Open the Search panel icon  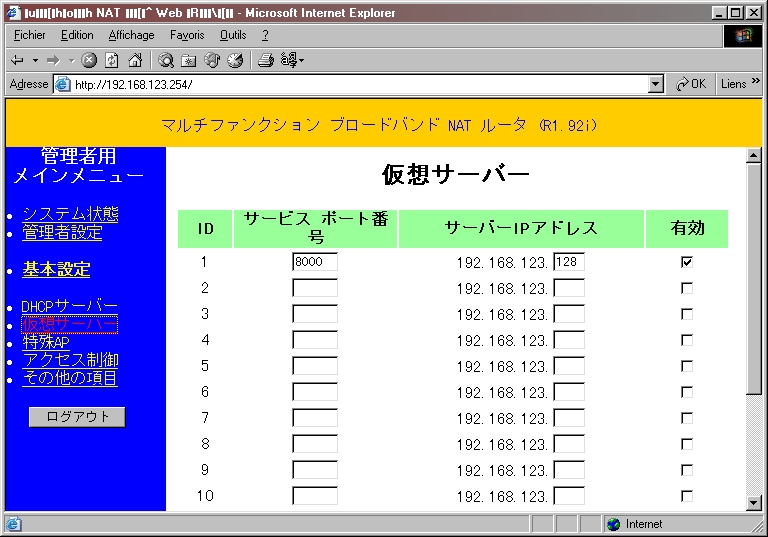click(x=166, y=60)
